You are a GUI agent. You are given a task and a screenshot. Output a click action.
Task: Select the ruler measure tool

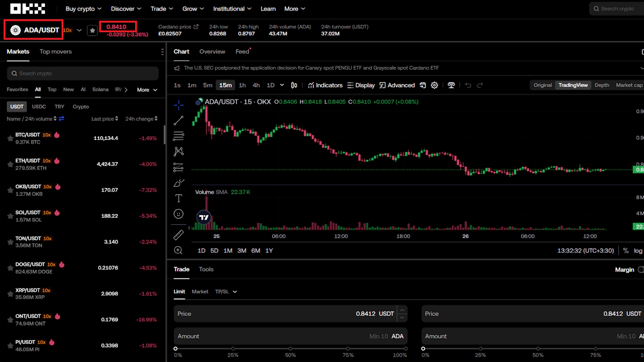pos(179,235)
